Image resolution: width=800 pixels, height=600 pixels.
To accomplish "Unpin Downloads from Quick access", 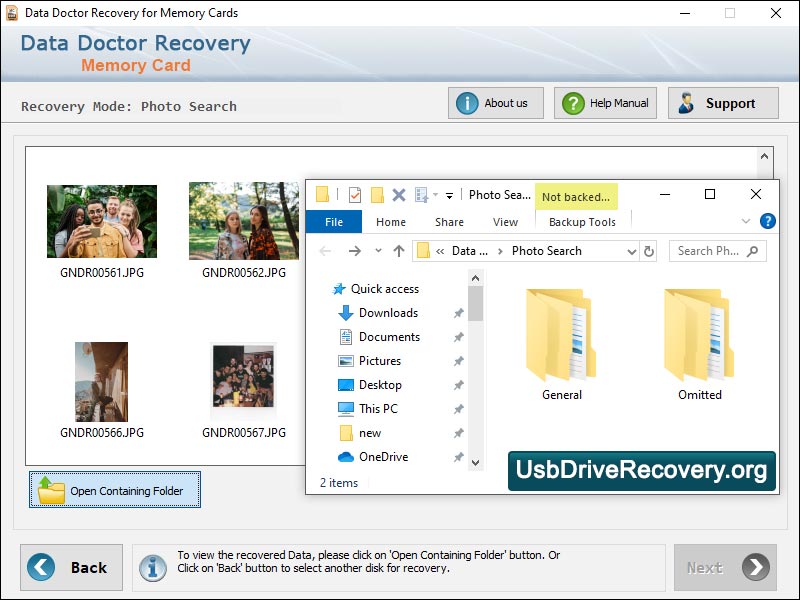I will (x=458, y=313).
